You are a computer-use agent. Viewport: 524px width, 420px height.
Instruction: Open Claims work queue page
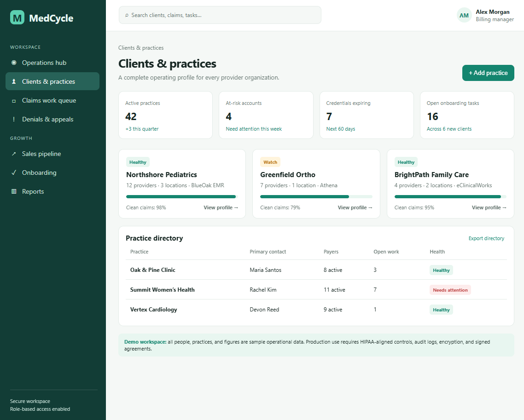(x=52, y=100)
